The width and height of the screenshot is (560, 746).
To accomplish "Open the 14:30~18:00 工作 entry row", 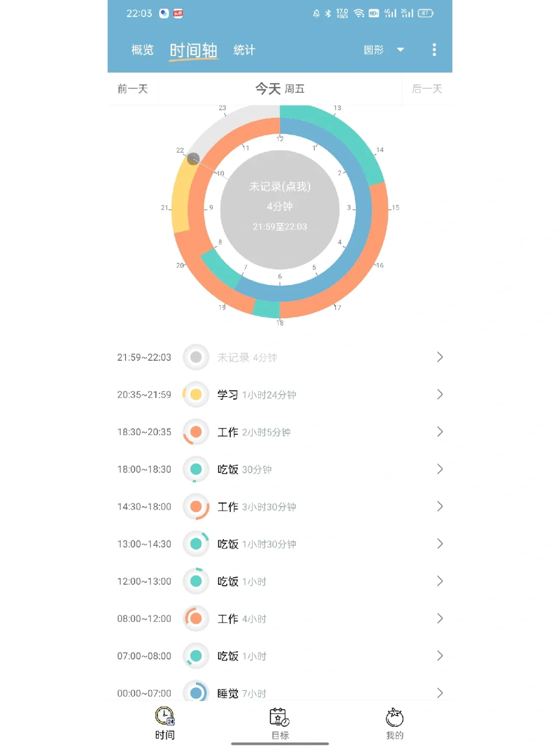I will [280, 506].
